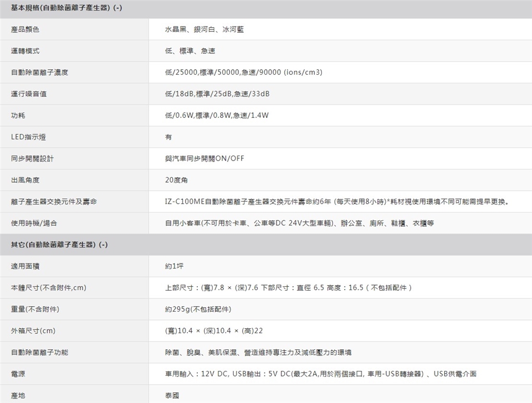
Task: Collapse the 其它 section via its (-) toggle
Action: coord(103,245)
